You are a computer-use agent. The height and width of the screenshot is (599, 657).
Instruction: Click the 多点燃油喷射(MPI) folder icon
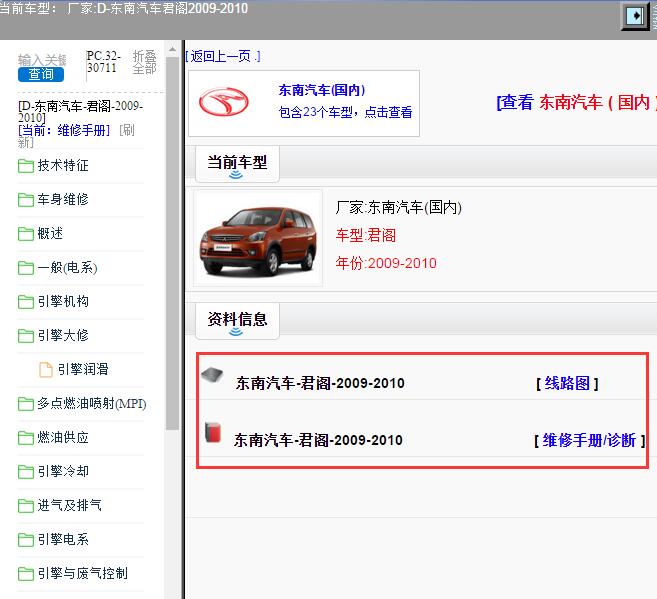click(x=26, y=404)
